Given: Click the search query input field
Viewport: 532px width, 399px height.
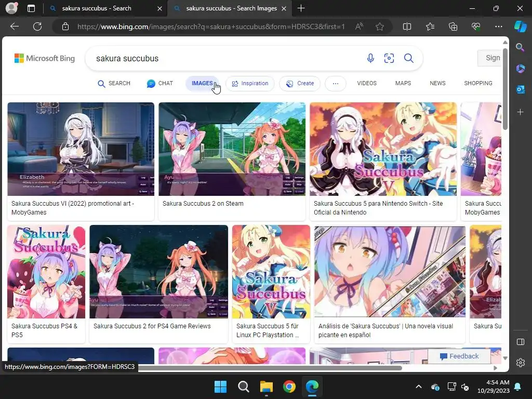Looking at the screenshot, I should point(224,58).
